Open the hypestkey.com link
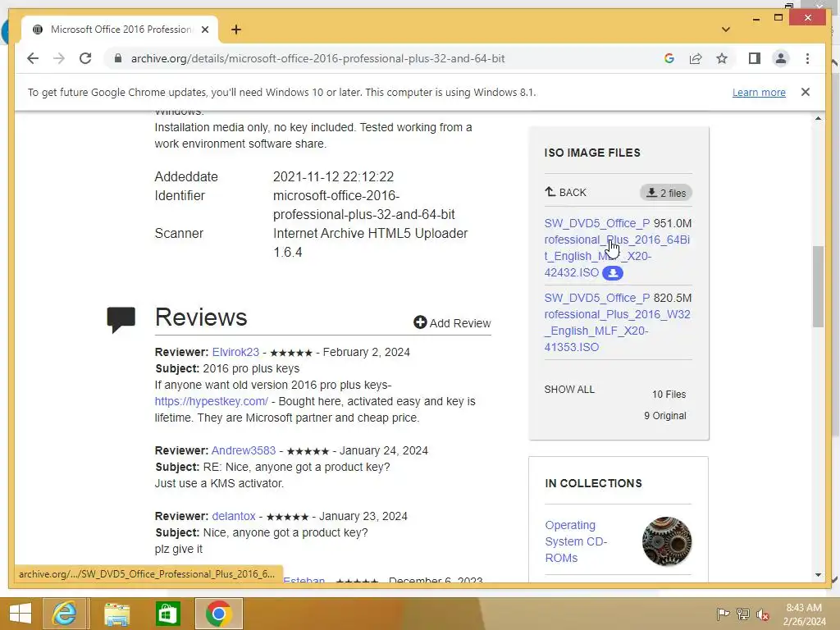The width and height of the screenshot is (840, 630). point(211,401)
